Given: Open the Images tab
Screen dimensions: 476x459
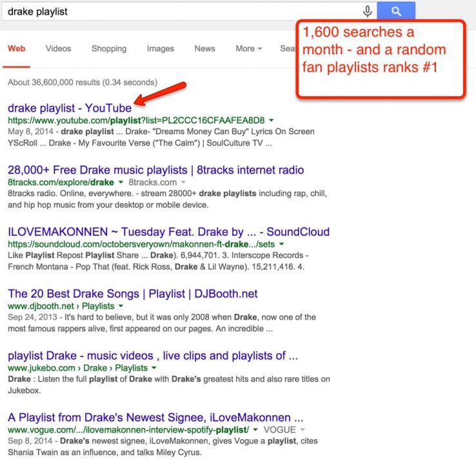Looking at the screenshot, I should (161, 48).
